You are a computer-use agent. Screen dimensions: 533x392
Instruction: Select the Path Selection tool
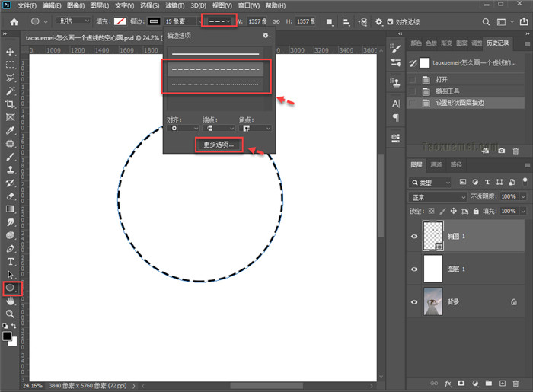(x=10, y=275)
